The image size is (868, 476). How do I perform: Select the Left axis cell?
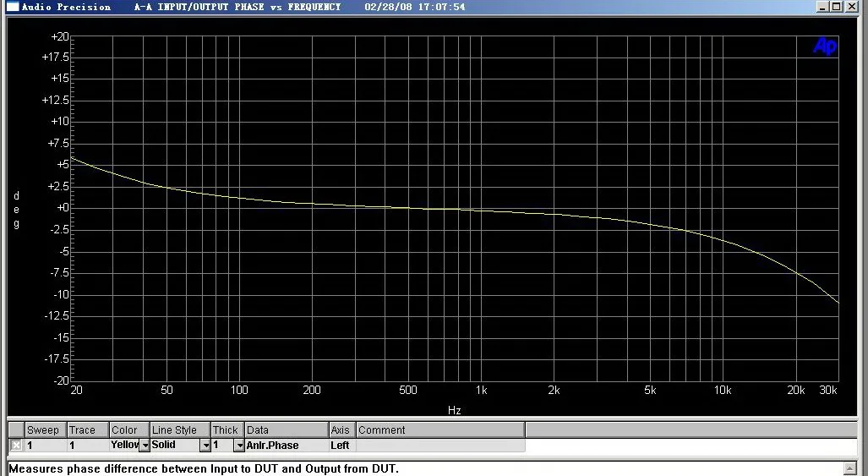342,445
